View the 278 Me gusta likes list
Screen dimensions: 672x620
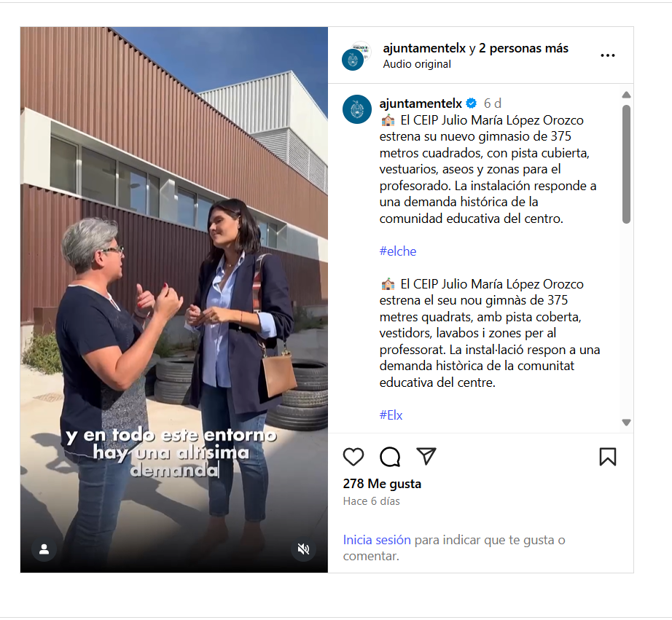click(382, 484)
